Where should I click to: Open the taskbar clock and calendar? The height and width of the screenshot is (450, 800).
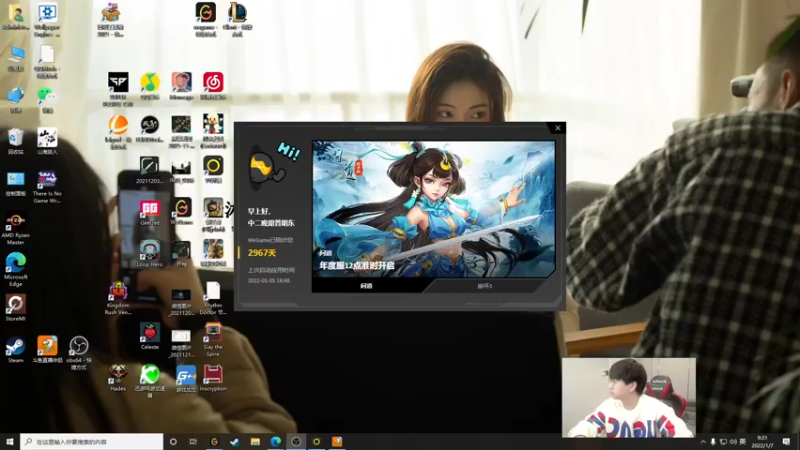(762, 442)
